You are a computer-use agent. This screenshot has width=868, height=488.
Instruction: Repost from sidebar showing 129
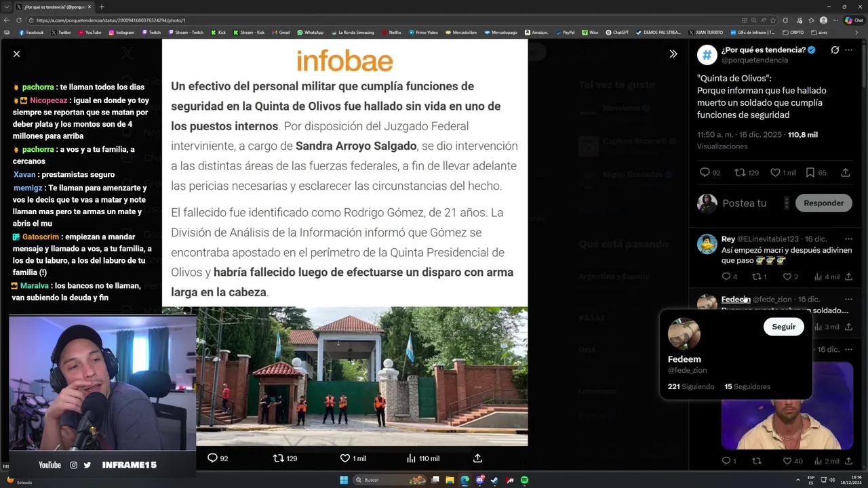(747, 173)
